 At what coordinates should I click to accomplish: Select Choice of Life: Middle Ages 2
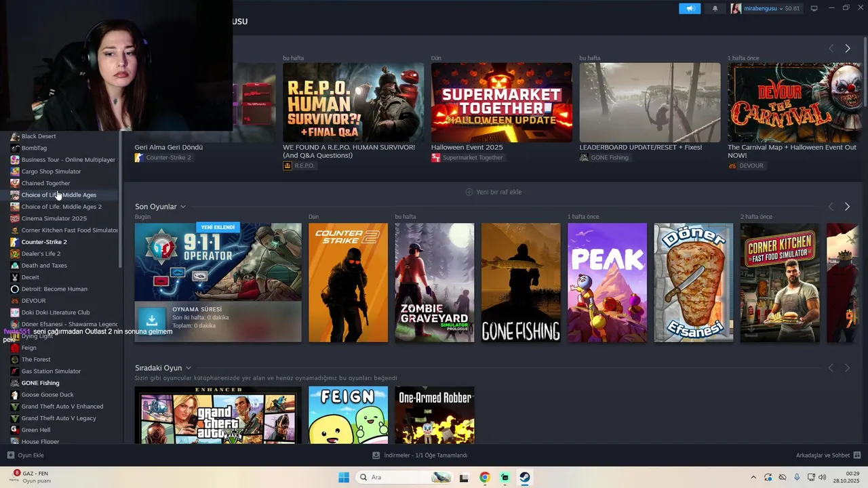(61, 207)
